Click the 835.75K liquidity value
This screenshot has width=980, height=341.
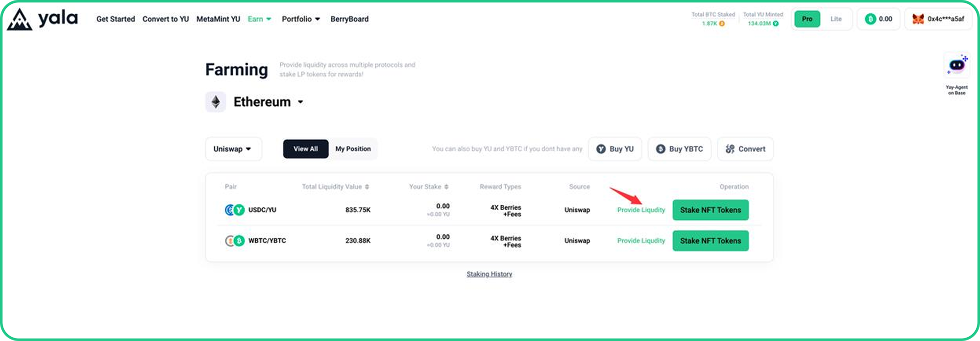[358, 210]
